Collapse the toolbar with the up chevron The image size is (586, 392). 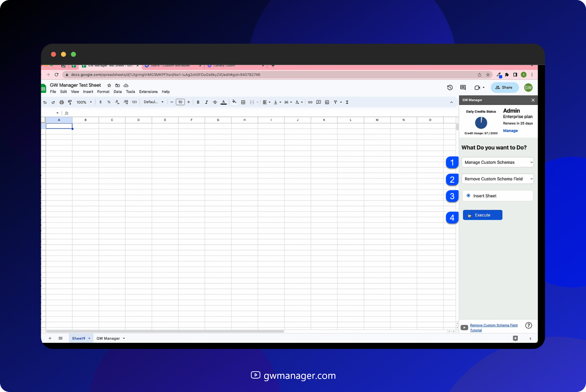click(x=451, y=102)
